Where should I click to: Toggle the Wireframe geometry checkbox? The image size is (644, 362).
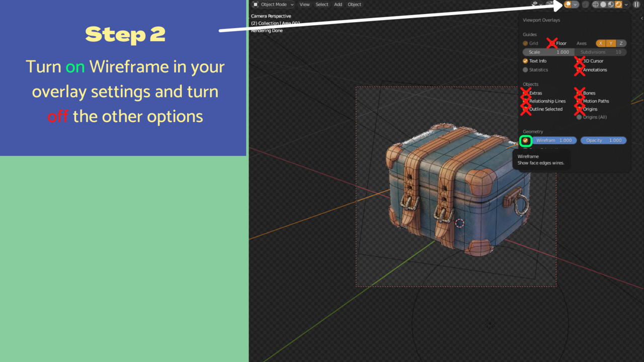[526, 141]
